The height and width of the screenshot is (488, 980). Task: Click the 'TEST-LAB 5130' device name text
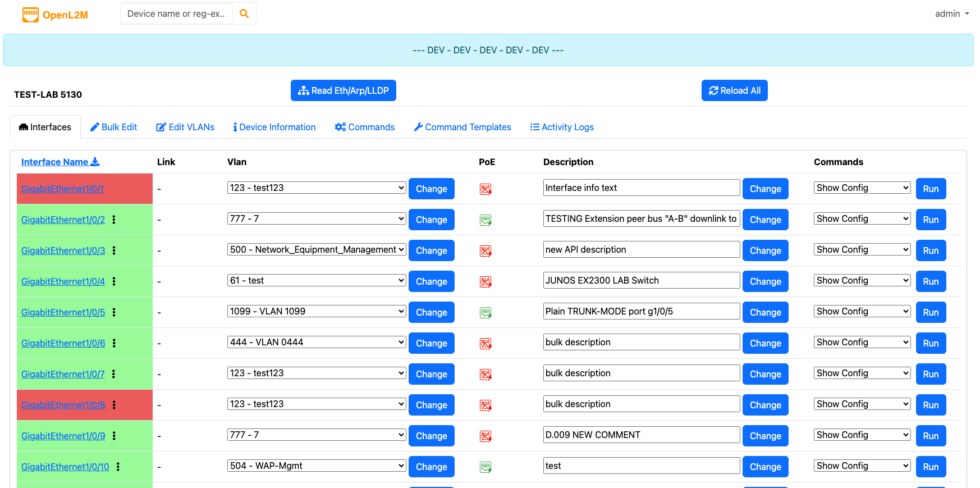(48, 94)
